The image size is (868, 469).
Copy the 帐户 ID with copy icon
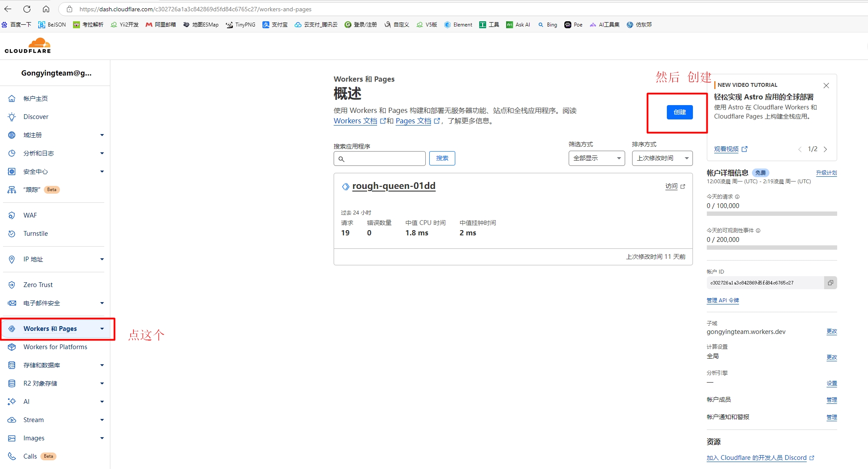(831, 283)
